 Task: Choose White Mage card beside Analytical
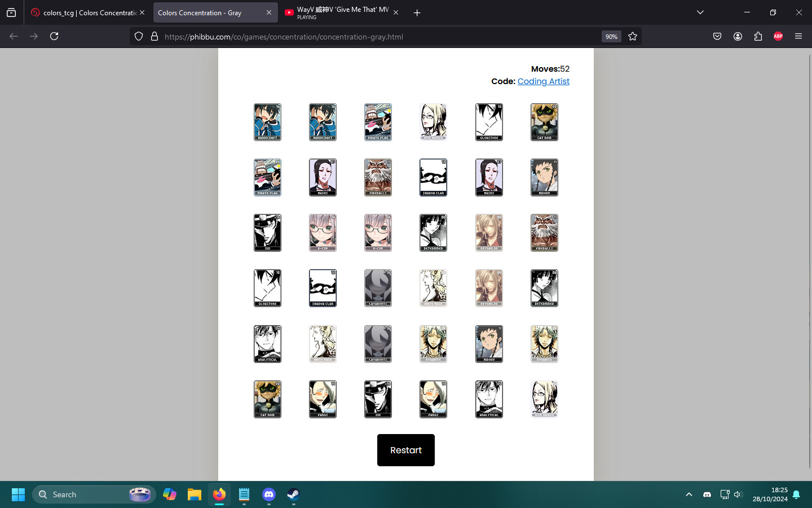click(323, 344)
